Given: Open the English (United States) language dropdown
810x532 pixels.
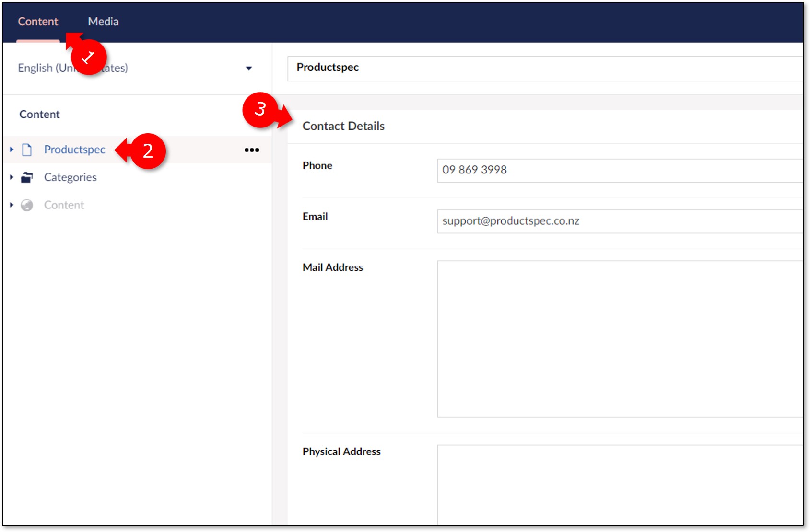Looking at the screenshot, I should [x=135, y=68].
